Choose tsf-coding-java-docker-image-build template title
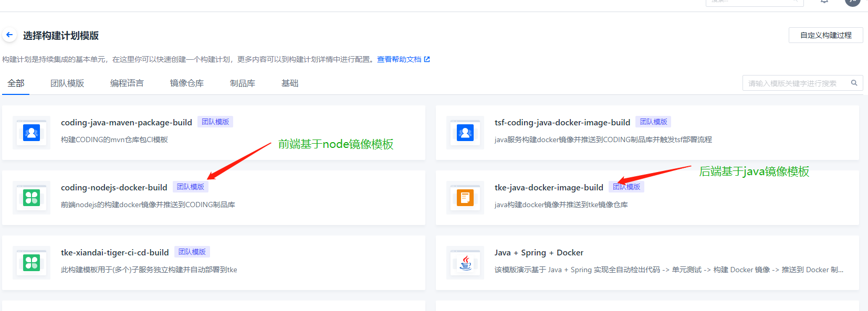The image size is (868, 311). pos(562,122)
